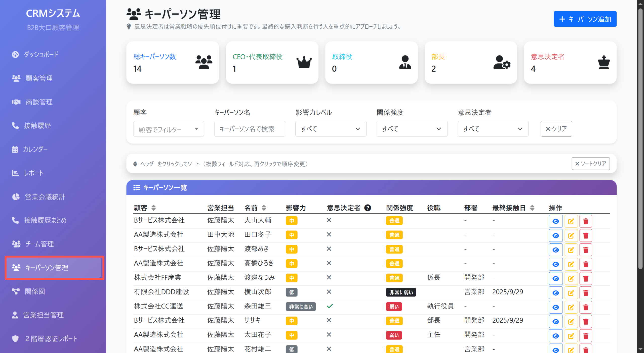
Task: Click the キーパーソン名で検索 search field
Action: click(250, 129)
